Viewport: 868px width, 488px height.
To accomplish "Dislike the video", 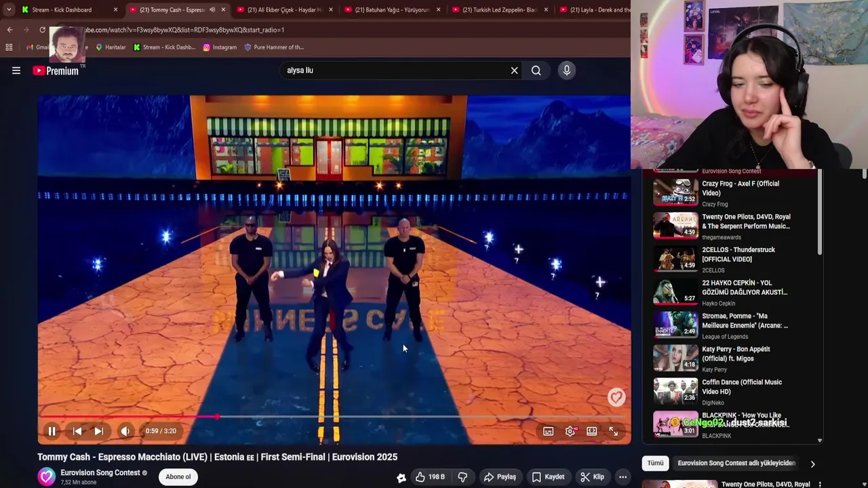I will click(x=462, y=476).
